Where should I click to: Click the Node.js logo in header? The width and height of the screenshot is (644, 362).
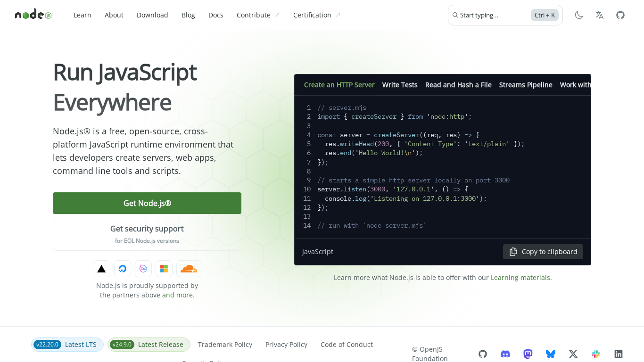(x=33, y=15)
